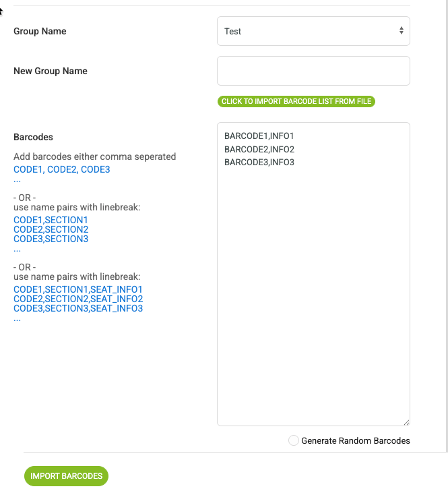Click the Generate Random Barcodes label text

pyautogui.click(x=355, y=440)
